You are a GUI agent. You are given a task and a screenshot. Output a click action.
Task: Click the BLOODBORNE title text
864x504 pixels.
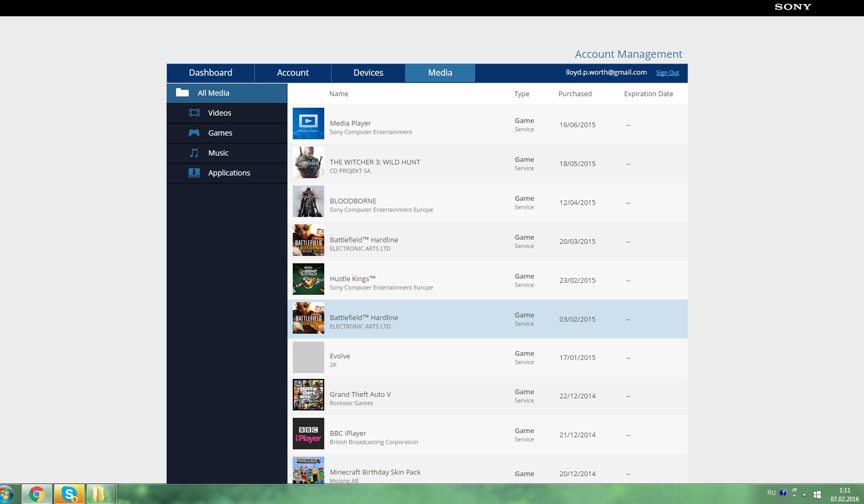point(353,201)
